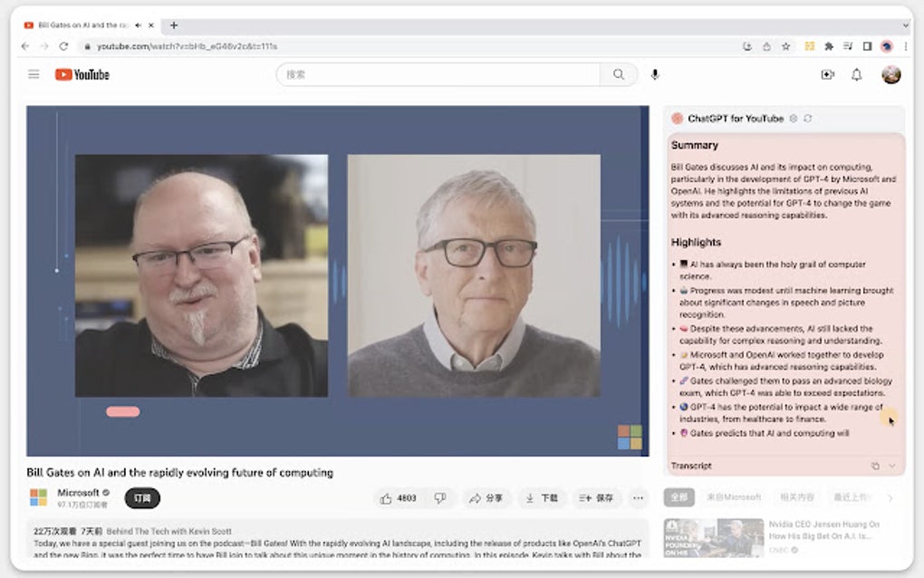Go back with the browser back arrow
924x578 pixels.
coord(24,46)
